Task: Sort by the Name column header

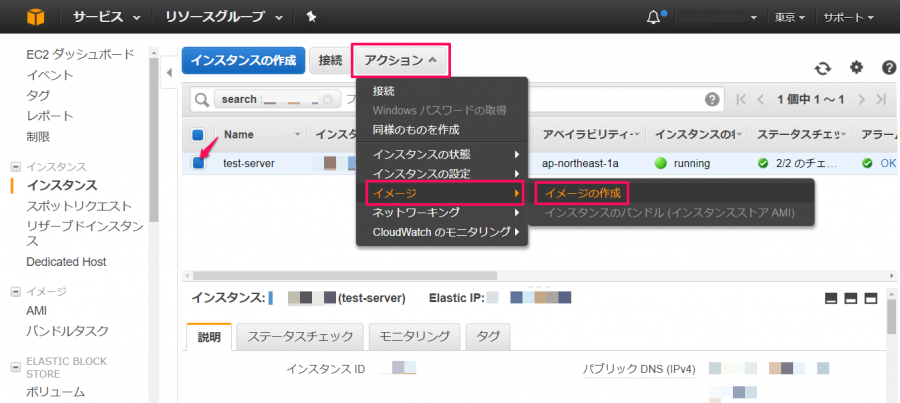Action: tap(239, 134)
